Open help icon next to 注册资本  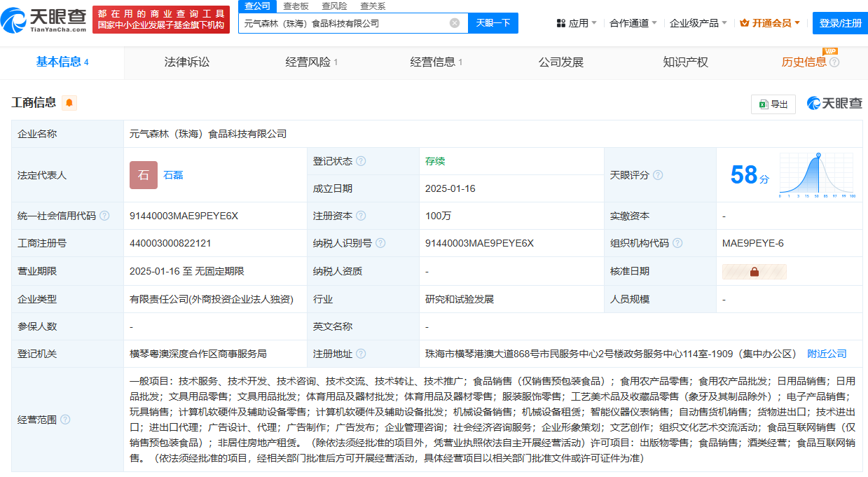coord(361,216)
